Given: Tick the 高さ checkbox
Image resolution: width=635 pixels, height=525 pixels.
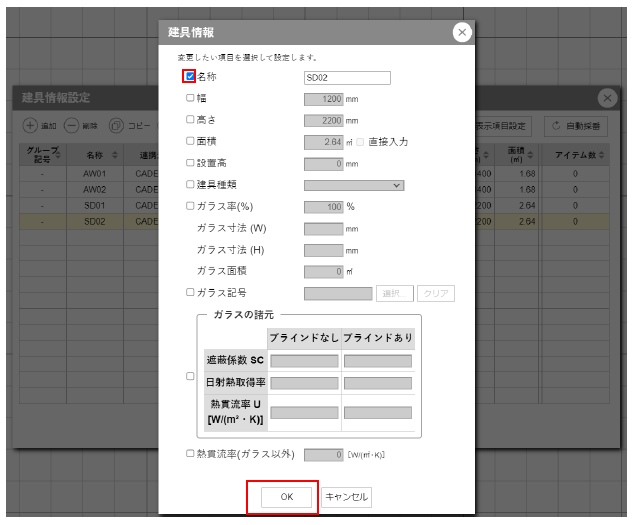Looking at the screenshot, I should 190,119.
